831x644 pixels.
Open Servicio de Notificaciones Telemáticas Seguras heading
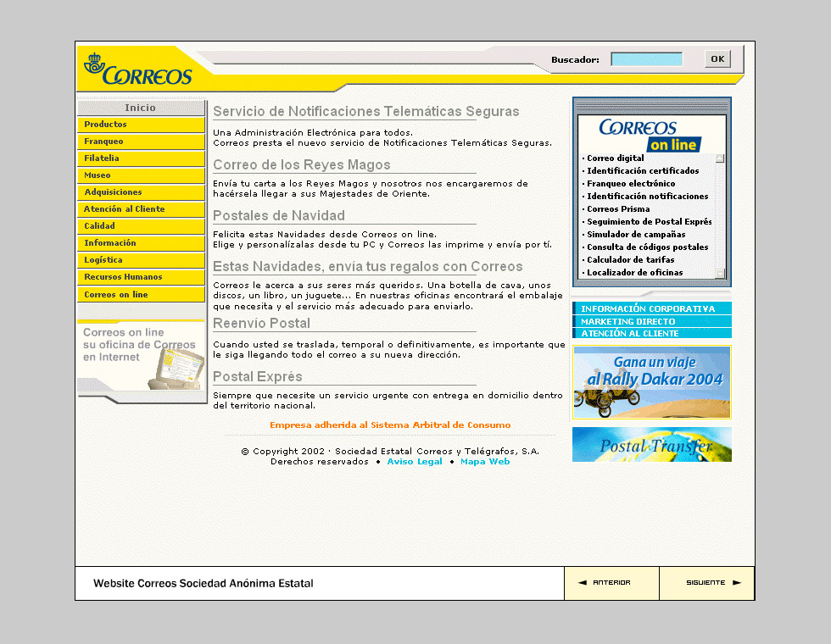point(366,111)
